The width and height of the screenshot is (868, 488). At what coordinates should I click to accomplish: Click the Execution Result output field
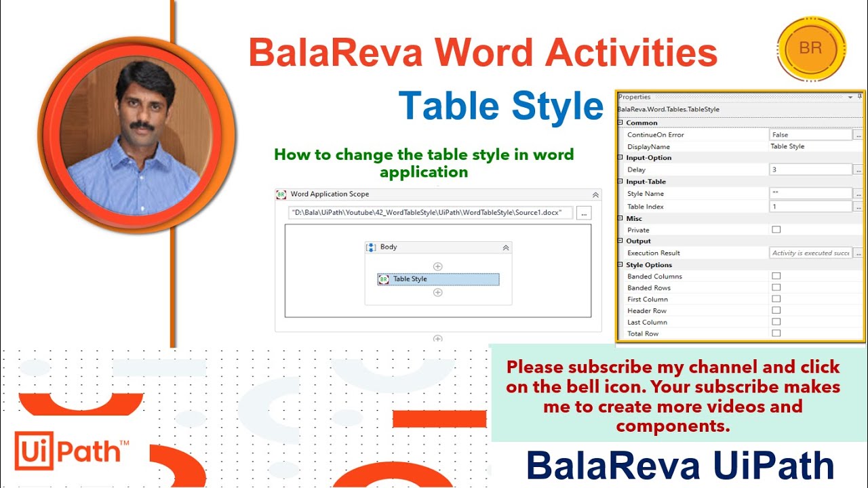[x=811, y=253]
